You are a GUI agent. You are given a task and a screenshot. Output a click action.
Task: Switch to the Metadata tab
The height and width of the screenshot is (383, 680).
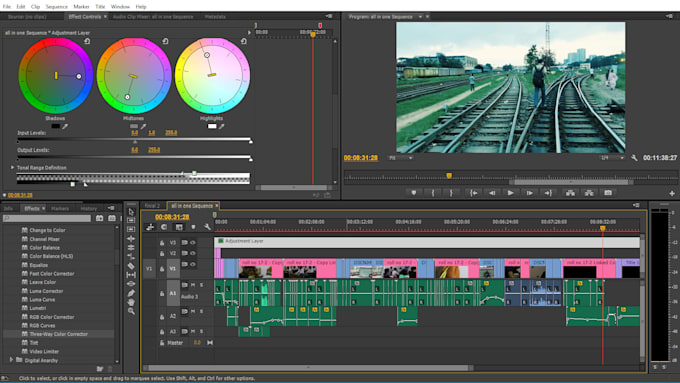[x=215, y=16]
